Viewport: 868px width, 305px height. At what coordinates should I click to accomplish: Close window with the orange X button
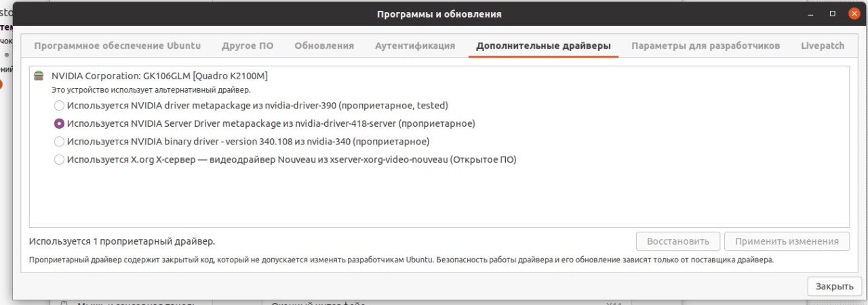click(854, 14)
